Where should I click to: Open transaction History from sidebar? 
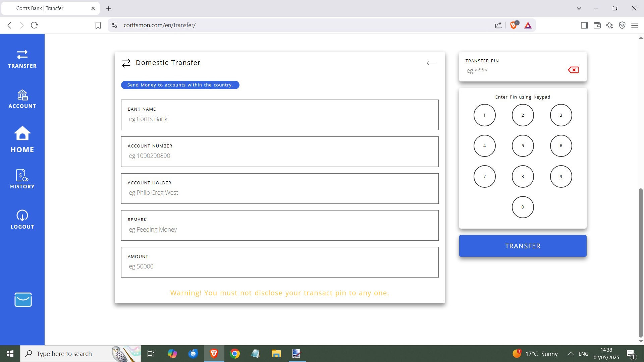click(22, 179)
